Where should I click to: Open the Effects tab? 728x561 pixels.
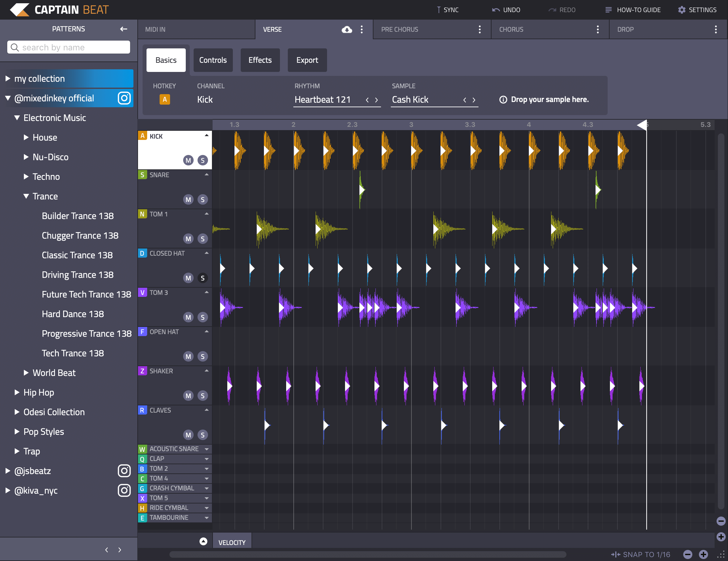(260, 60)
